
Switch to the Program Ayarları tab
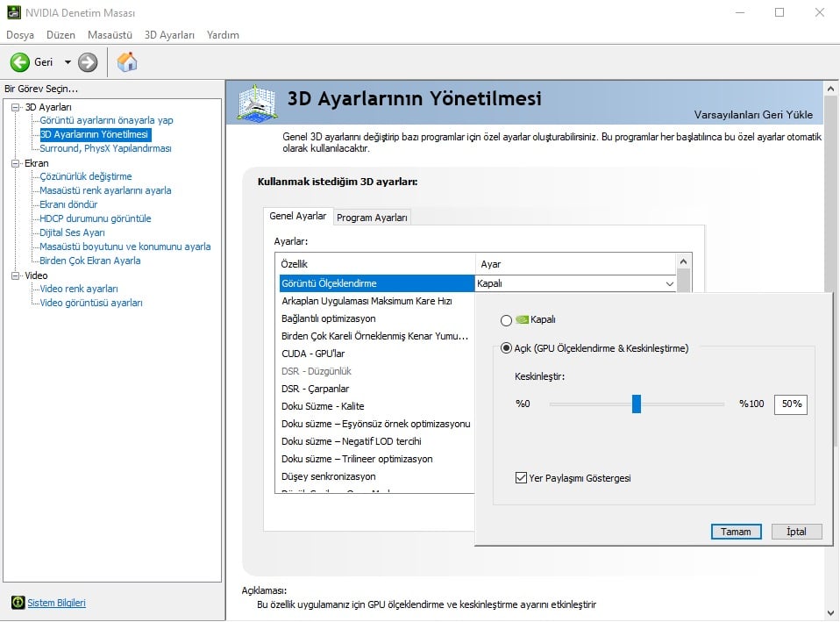[372, 218]
